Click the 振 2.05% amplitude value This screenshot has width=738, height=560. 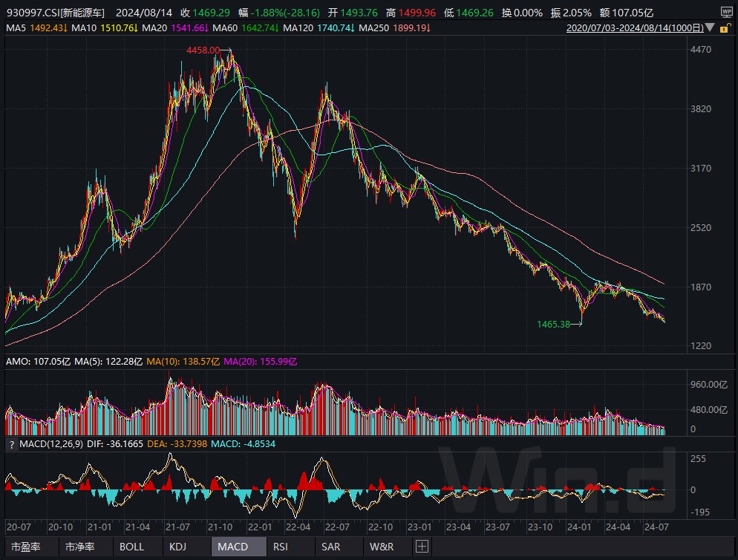pyautogui.click(x=571, y=13)
